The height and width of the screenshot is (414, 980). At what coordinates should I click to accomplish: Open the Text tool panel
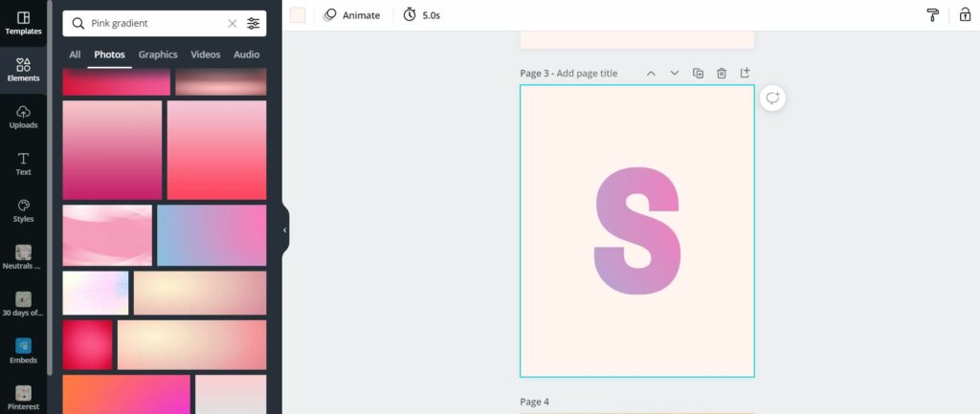click(x=23, y=164)
